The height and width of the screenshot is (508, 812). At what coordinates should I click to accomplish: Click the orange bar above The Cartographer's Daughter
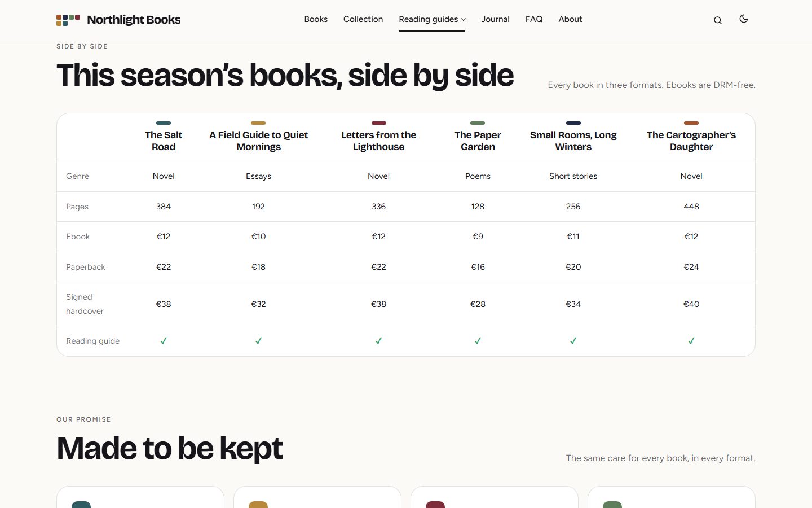pos(691,122)
